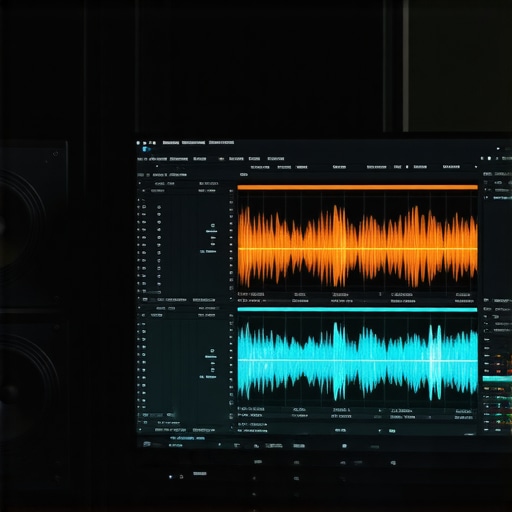Screen dimensions: 512x512
Task: Click the orange header bar above the first waveform
Action: click(357, 187)
